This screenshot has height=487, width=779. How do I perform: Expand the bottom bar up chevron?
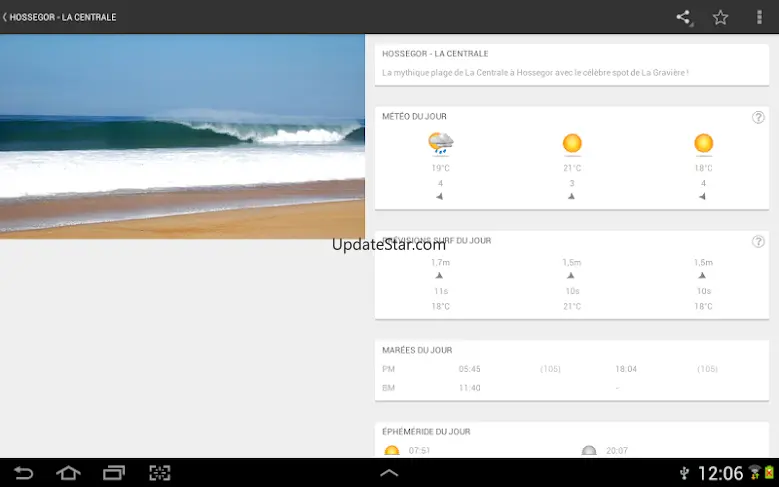coord(389,473)
